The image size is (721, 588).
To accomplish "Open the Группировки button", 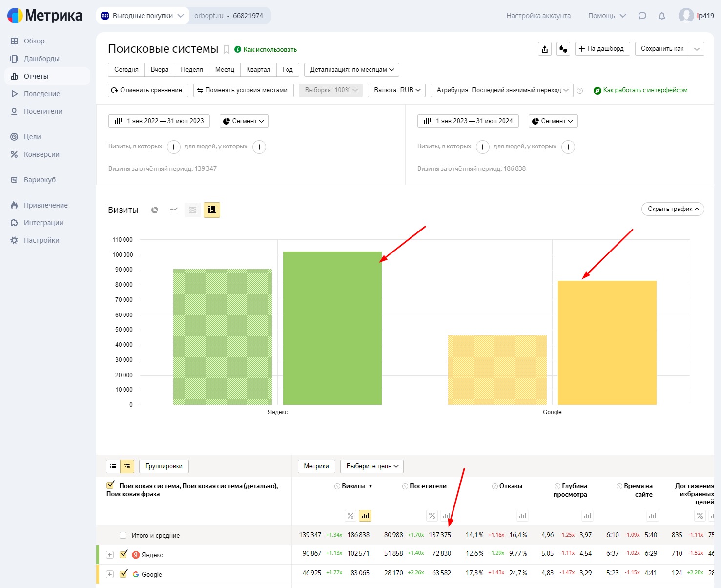I will coord(164,466).
